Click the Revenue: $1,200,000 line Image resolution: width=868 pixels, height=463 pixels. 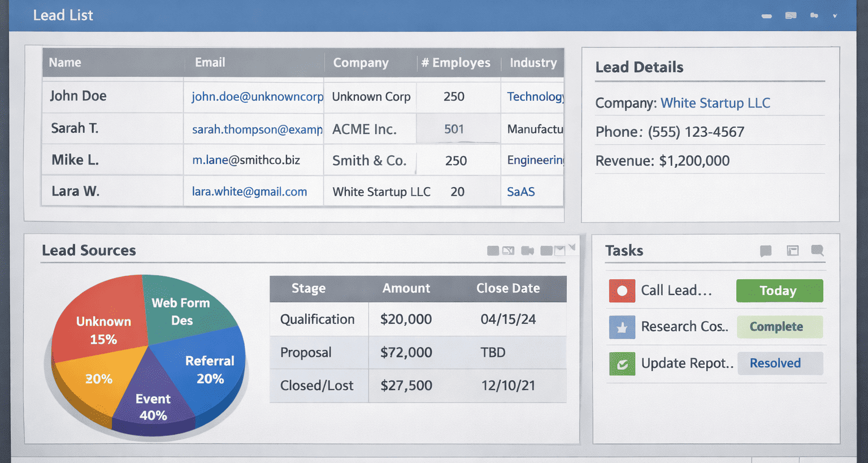pyautogui.click(x=662, y=161)
